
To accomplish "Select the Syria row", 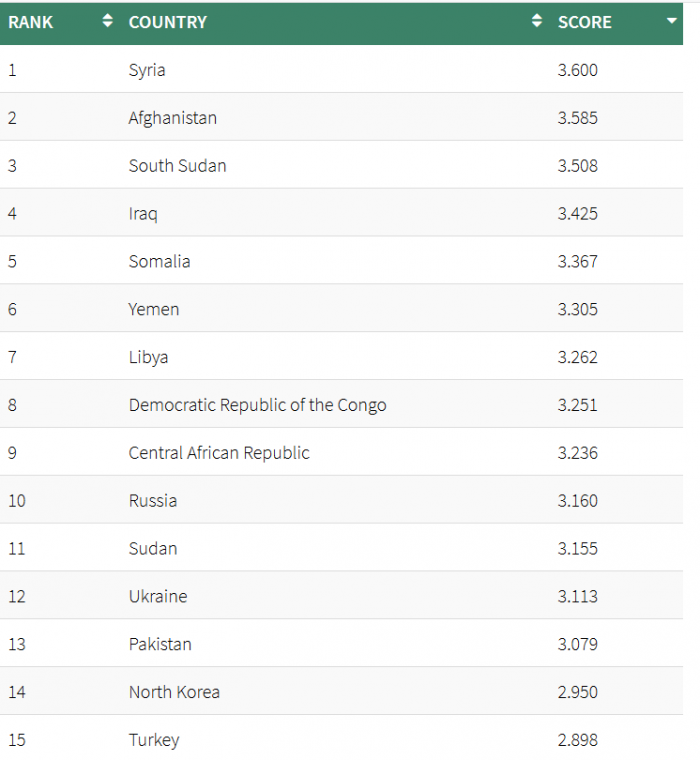I will click(x=341, y=70).
